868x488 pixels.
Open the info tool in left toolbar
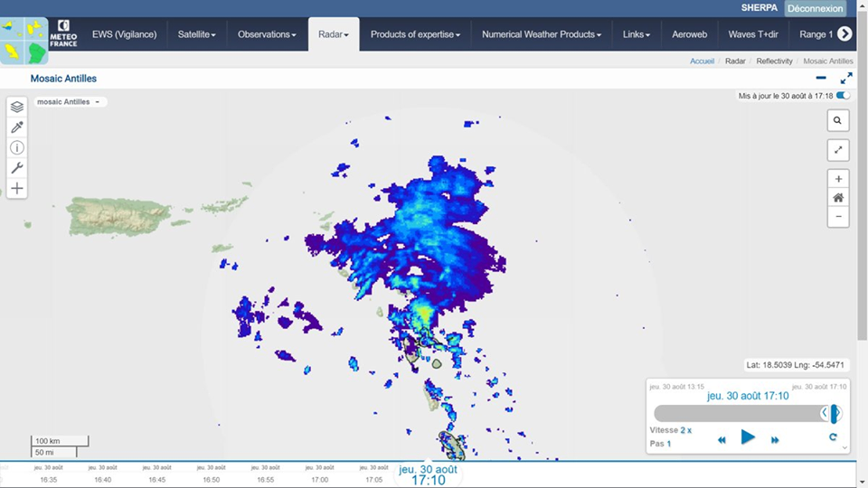tap(17, 147)
